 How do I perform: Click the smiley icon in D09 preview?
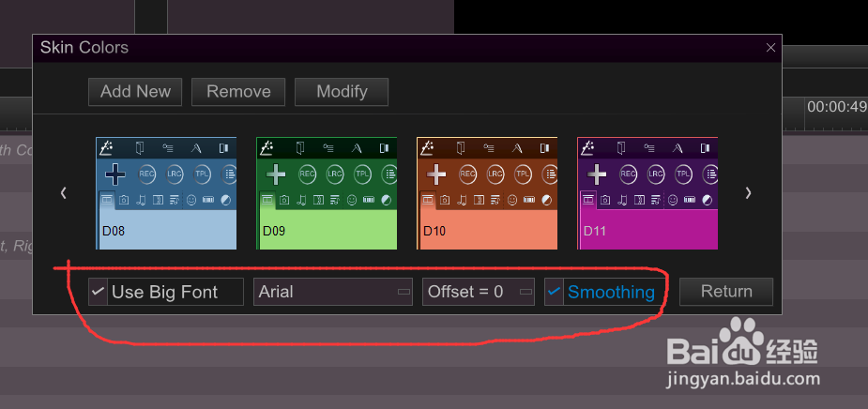click(352, 200)
